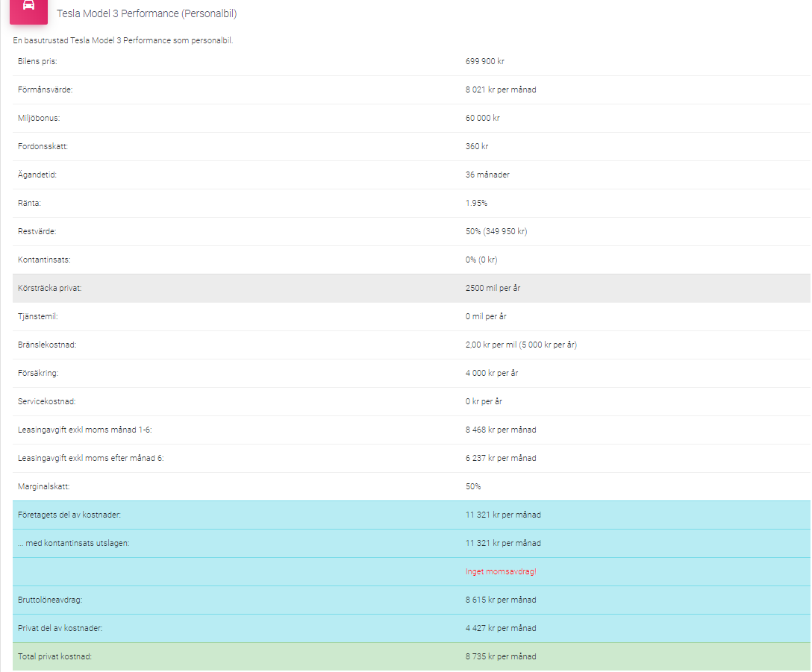Select the Marginalskatt value '50%'

(x=473, y=486)
